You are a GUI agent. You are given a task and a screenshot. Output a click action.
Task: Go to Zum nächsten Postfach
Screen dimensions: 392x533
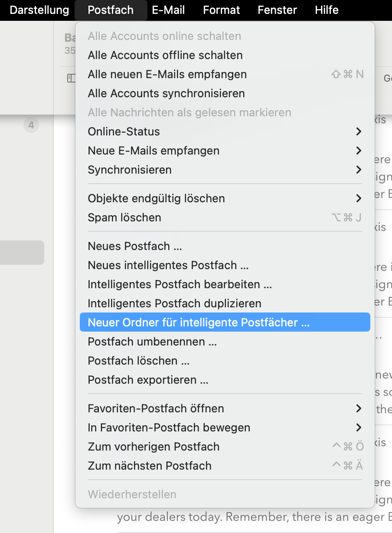tap(150, 466)
